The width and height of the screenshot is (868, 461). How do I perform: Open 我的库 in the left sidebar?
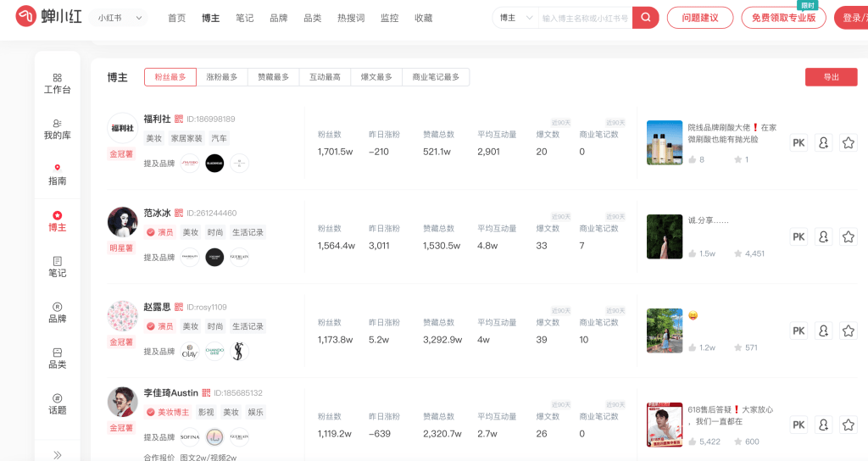[x=57, y=129]
